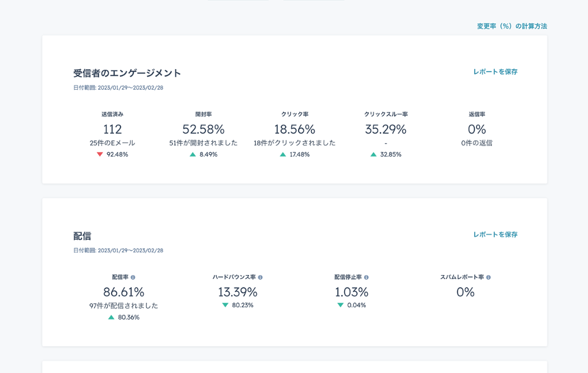
Task: Click the 送信済み value 112
Action: point(113,130)
